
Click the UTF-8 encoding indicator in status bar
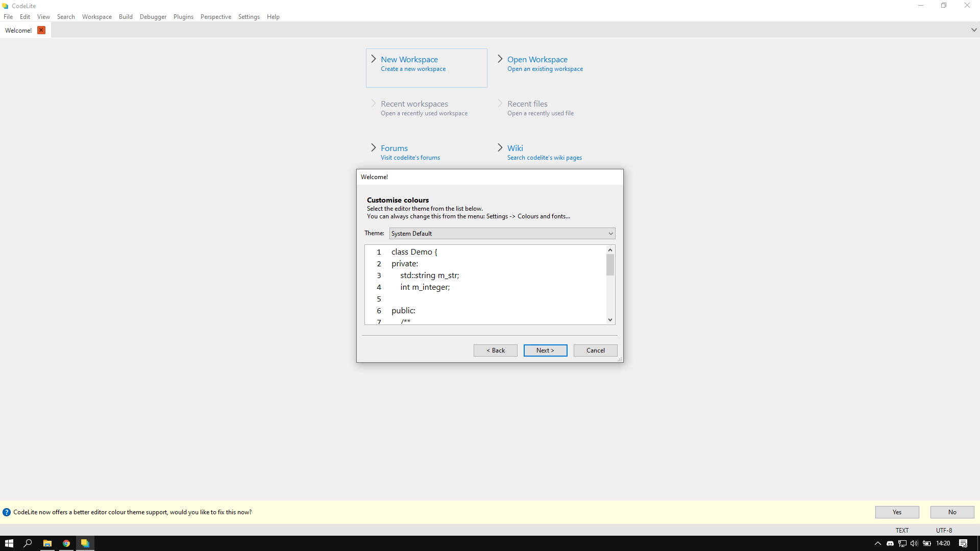[943, 530]
